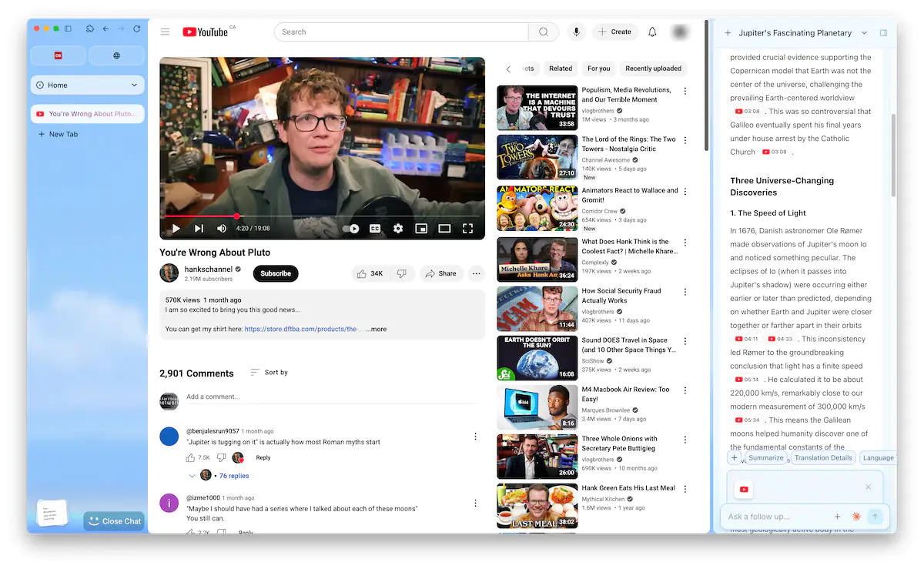The width and height of the screenshot is (924, 569).
Task: Click the Add a comment field
Action: click(331, 397)
